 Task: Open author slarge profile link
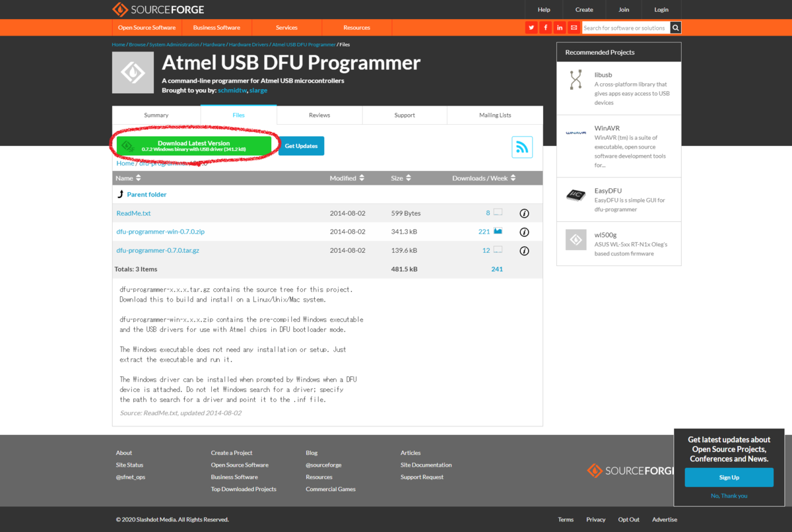(259, 90)
